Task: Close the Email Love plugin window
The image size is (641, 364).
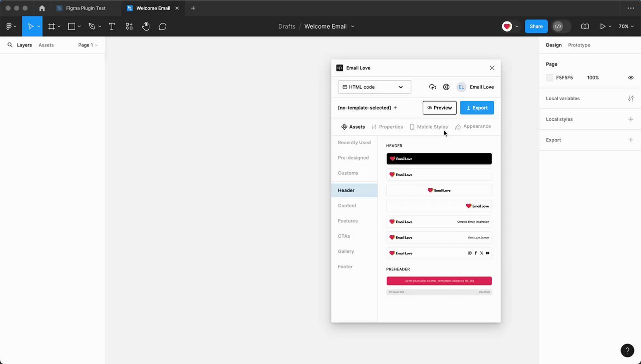Action: click(492, 68)
